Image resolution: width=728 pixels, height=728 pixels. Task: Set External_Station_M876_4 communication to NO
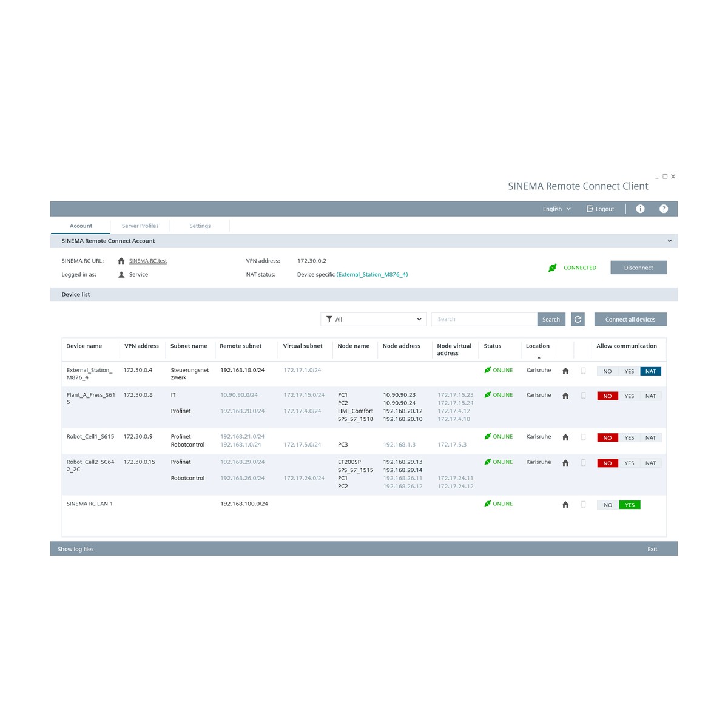pos(608,371)
